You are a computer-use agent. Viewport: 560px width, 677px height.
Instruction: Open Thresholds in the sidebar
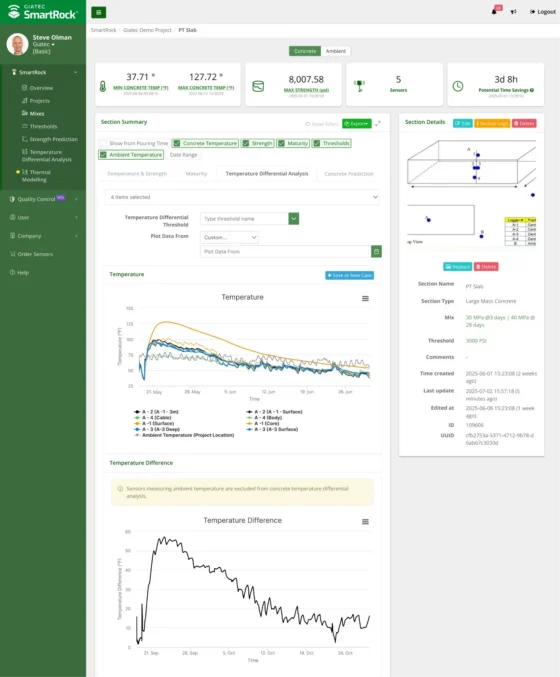point(43,127)
